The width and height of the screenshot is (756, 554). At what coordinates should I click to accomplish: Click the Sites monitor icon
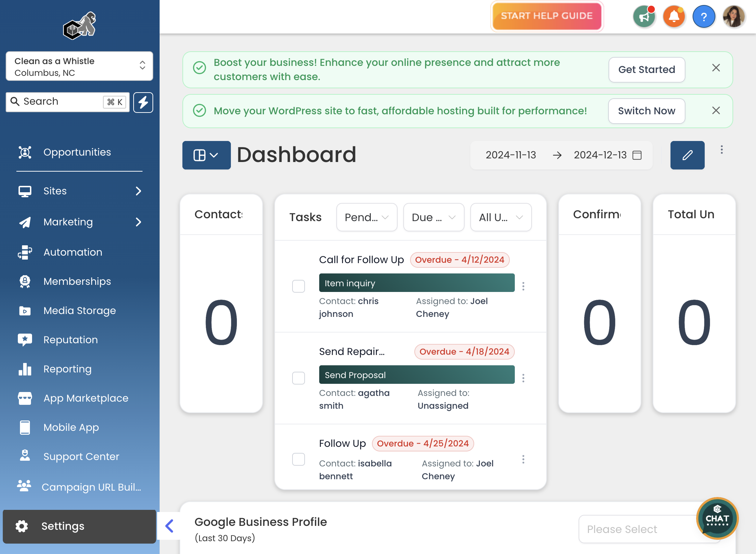coord(25,191)
